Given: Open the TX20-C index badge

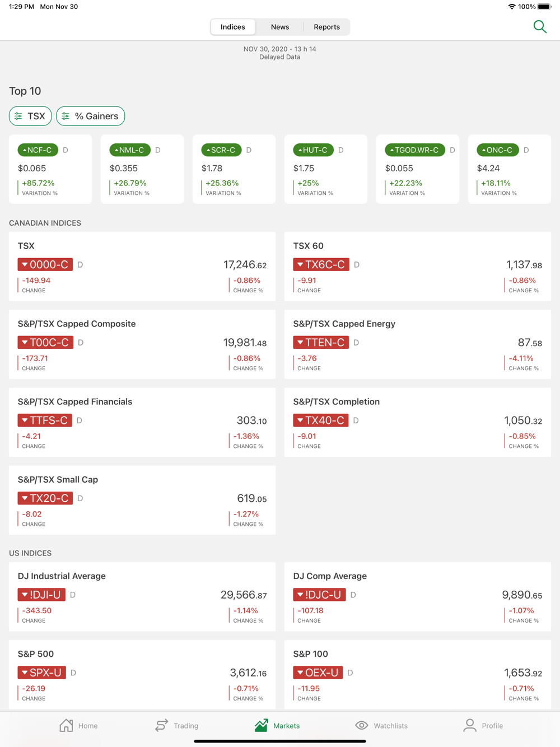Looking at the screenshot, I should [45, 498].
